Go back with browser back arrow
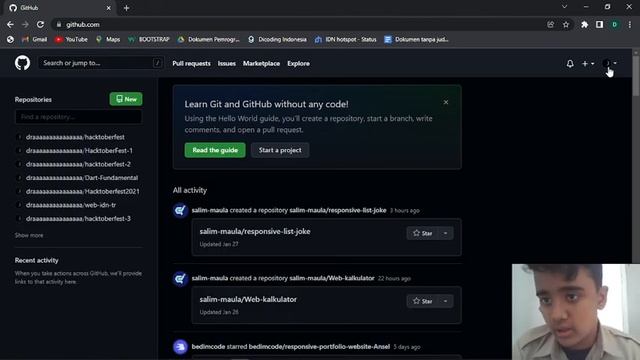This screenshot has height=360, width=640. tap(10, 24)
